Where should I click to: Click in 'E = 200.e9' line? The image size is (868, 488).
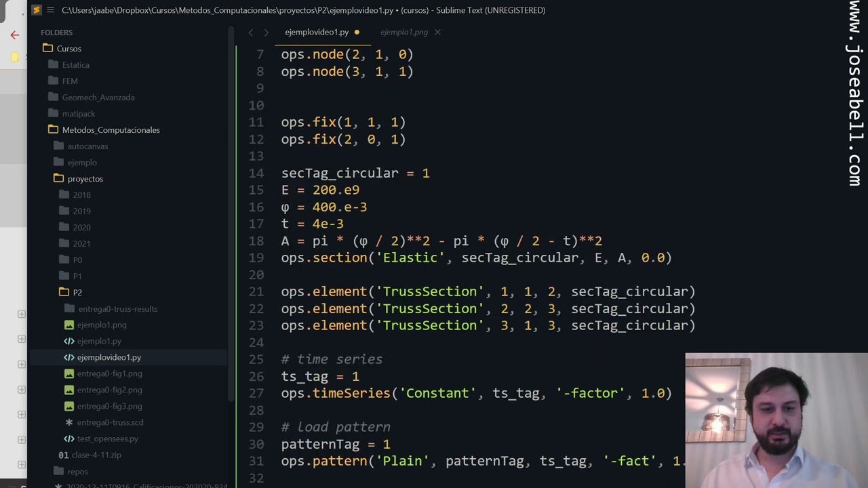pyautogui.click(x=320, y=190)
